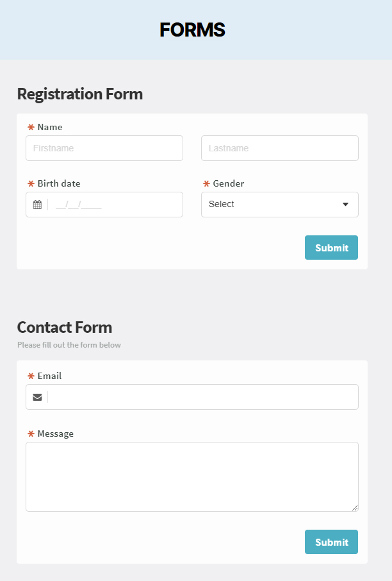This screenshot has width=392, height=581.
Task: Click the Contact Form heading
Action: click(65, 328)
